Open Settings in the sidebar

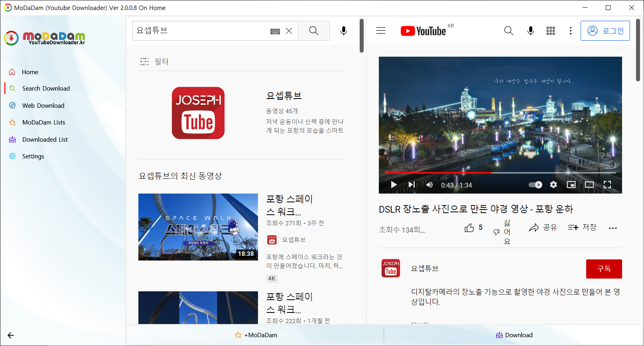pyautogui.click(x=33, y=156)
